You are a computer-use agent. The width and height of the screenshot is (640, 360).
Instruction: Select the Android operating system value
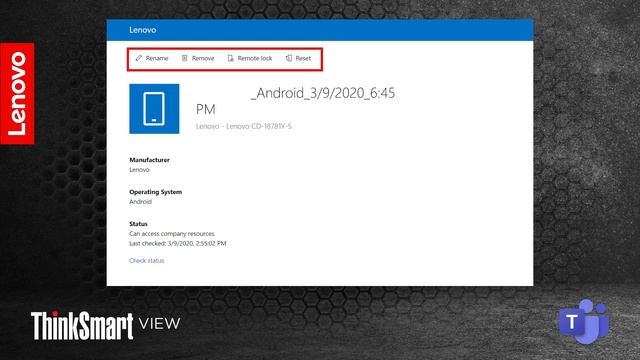click(140, 202)
